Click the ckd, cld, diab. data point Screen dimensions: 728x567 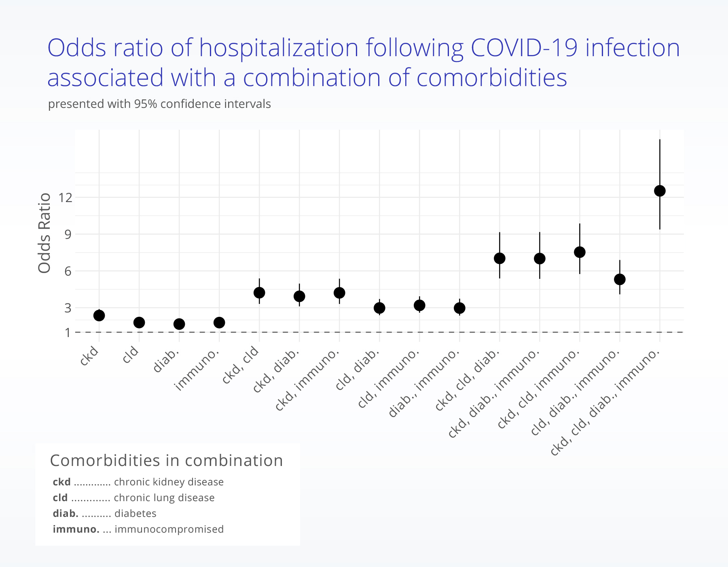499,258
